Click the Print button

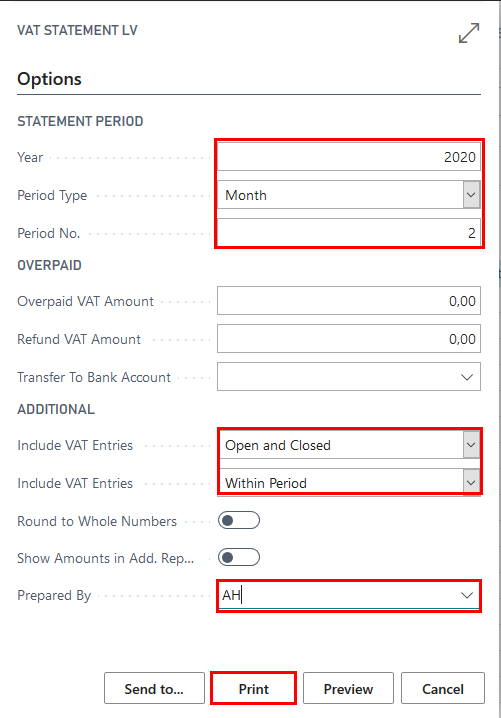(x=254, y=689)
